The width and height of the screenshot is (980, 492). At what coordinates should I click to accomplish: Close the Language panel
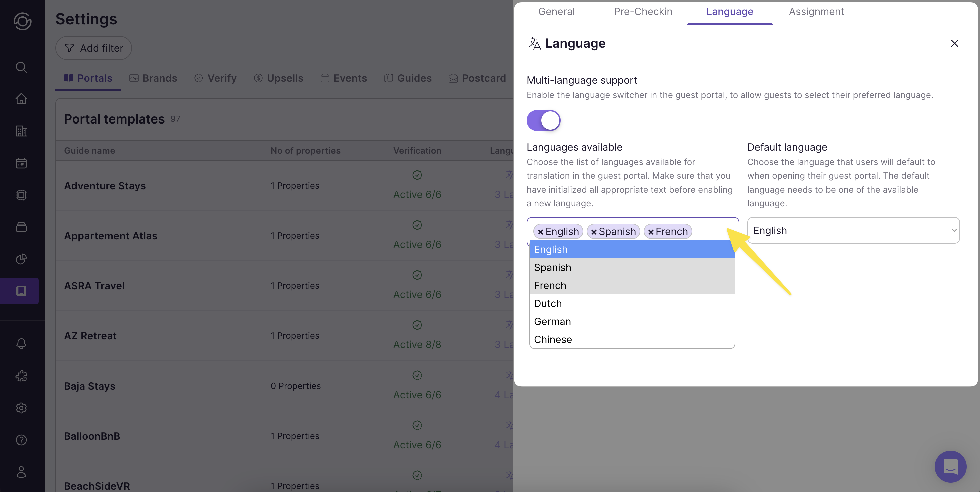point(954,43)
